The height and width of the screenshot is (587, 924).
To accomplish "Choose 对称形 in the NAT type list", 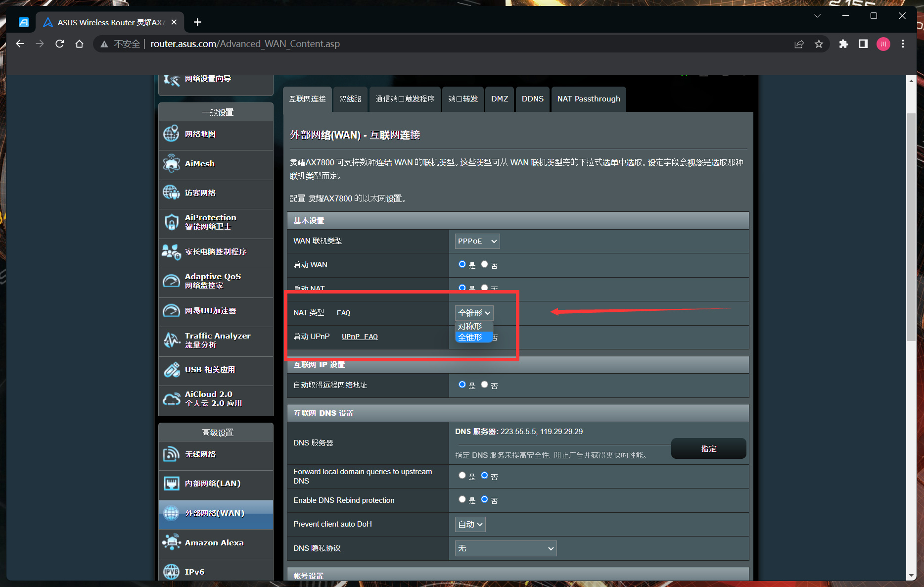I will coord(473,326).
